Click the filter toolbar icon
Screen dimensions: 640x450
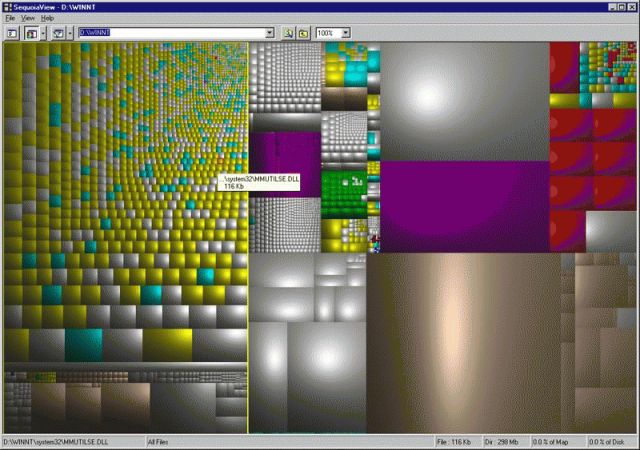[x=58, y=33]
